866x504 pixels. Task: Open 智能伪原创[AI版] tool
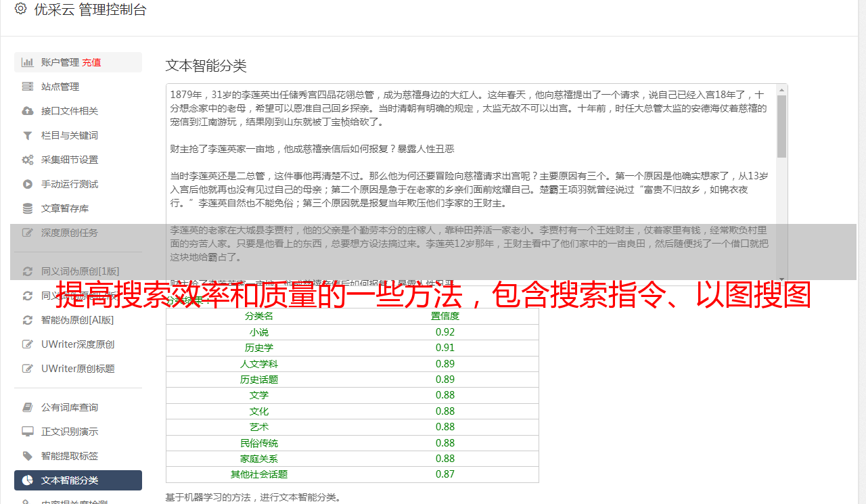click(78, 320)
